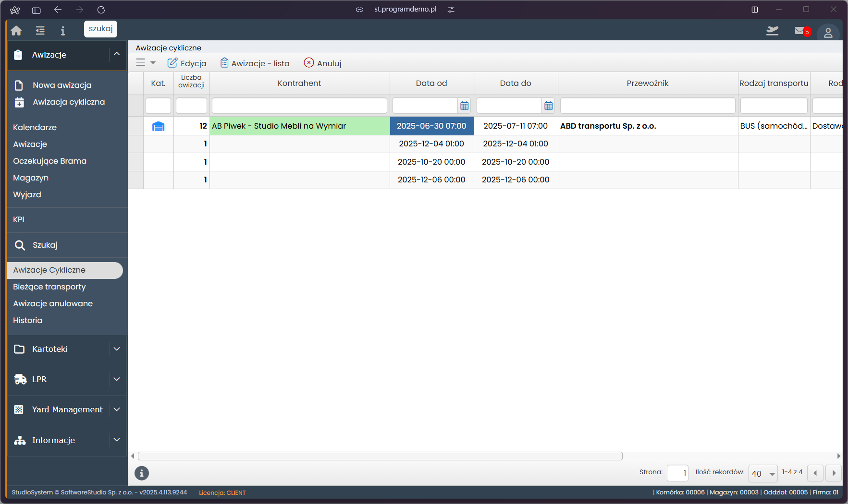The image size is (848, 504).
Task: Collapse sidebar using the menu indent icon
Action: 40,31
